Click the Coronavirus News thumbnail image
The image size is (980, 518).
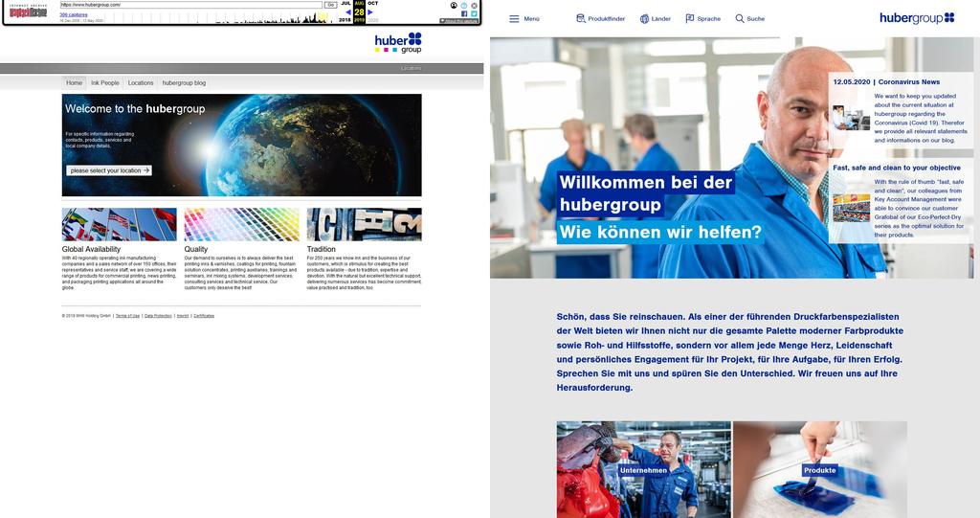tap(851, 118)
